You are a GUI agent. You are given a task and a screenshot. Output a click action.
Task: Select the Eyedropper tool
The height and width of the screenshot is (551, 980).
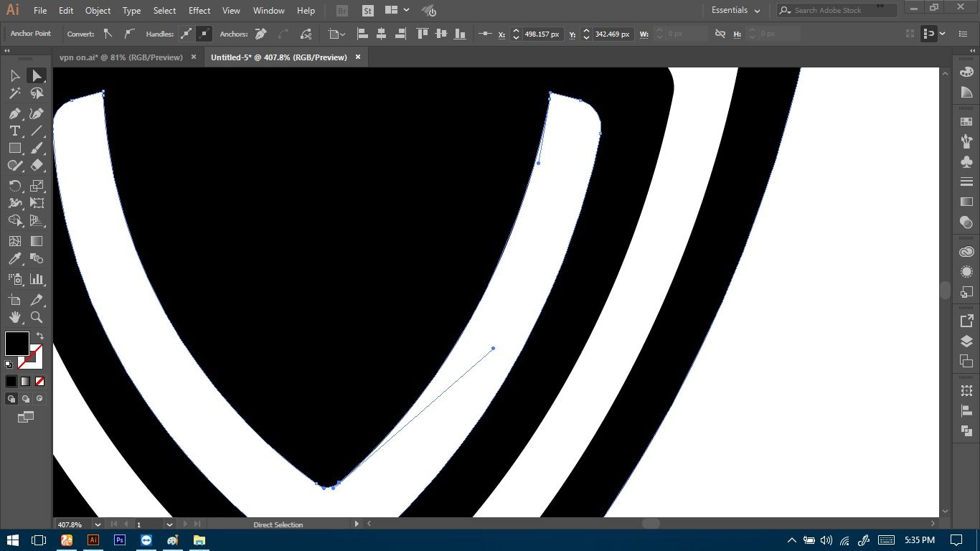[14, 259]
